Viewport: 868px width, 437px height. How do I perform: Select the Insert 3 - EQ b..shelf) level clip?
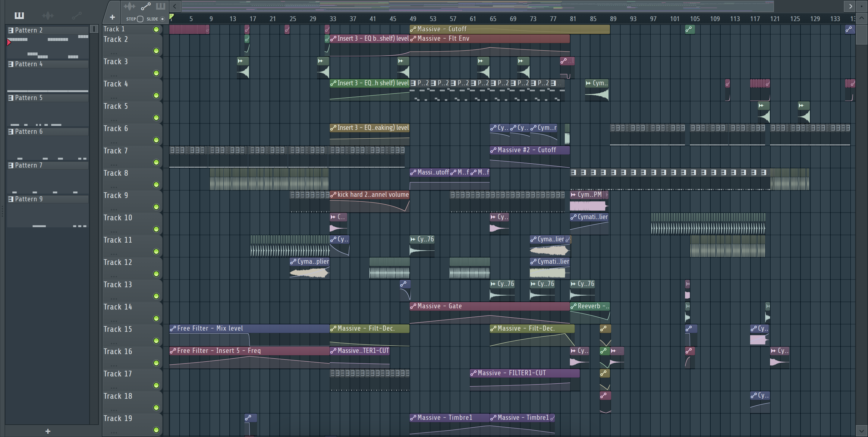[370, 38]
